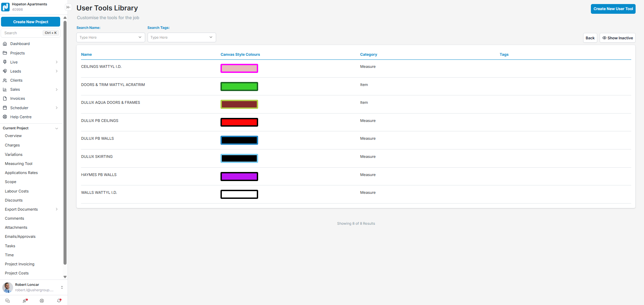Collapse the sidebar with the arrow icon

68,7
